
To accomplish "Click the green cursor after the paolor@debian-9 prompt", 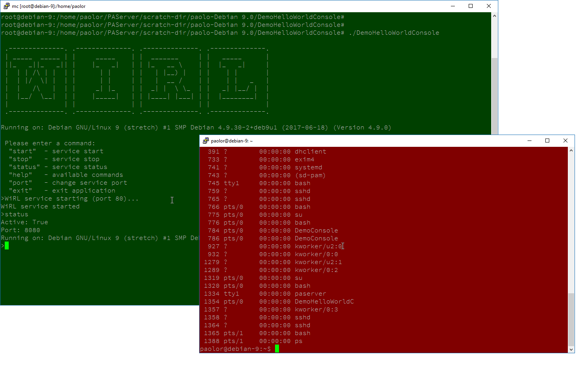I will click(x=277, y=349).
